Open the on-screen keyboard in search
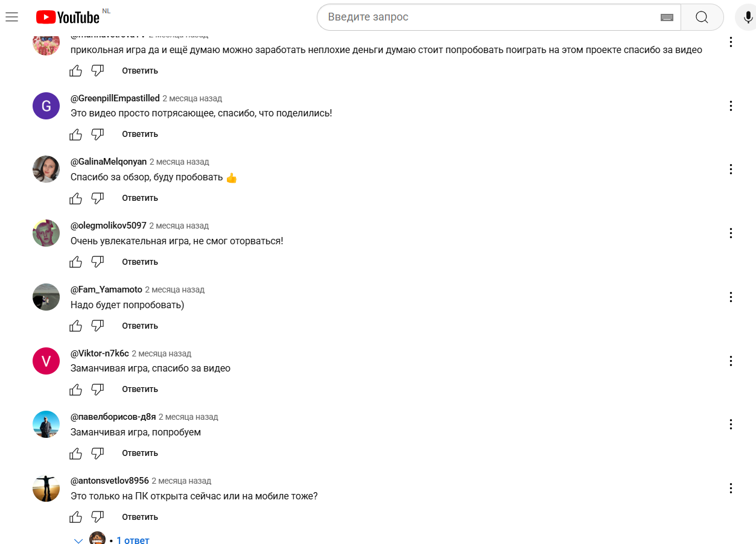The width and height of the screenshot is (756, 544). [667, 17]
